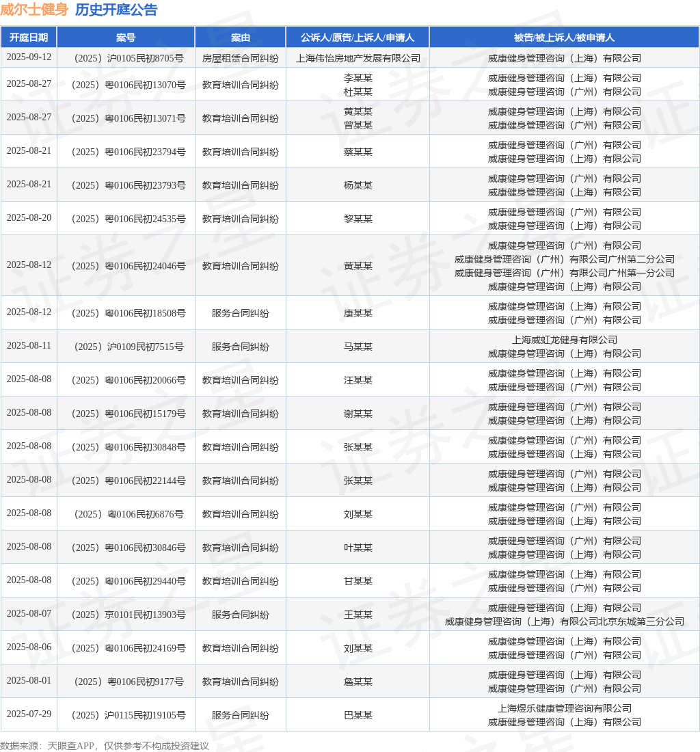The height and width of the screenshot is (752, 700).
Task: Click plaintiff 谢某某
Action: pos(358,414)
